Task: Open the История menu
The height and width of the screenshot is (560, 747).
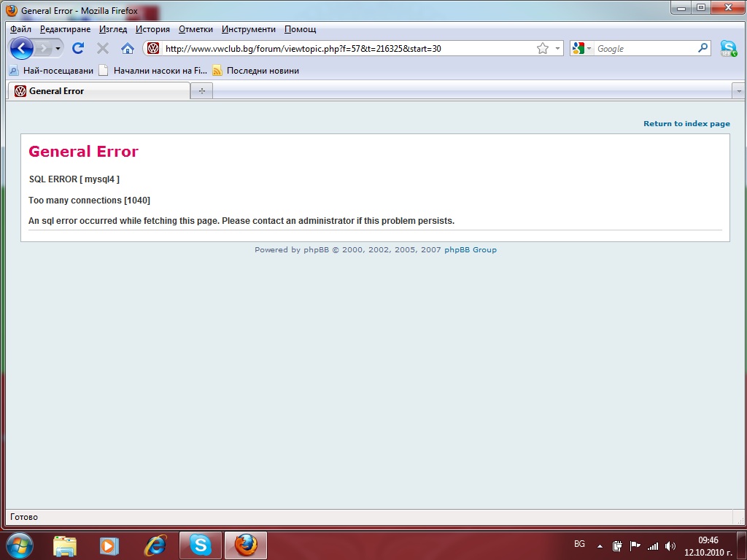Action: click(152, 29)
